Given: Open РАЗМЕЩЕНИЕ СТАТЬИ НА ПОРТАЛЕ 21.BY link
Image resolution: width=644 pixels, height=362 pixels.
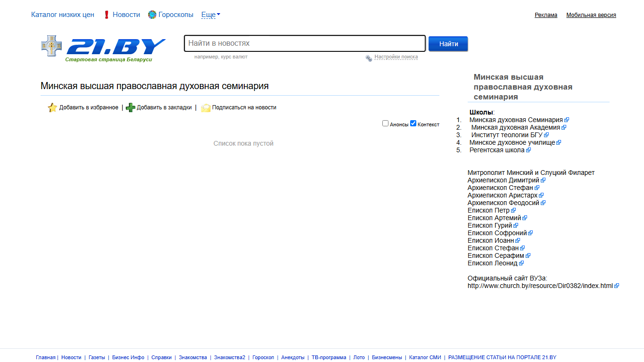Looking at the screenshot, I should click(x=502, y=358).
